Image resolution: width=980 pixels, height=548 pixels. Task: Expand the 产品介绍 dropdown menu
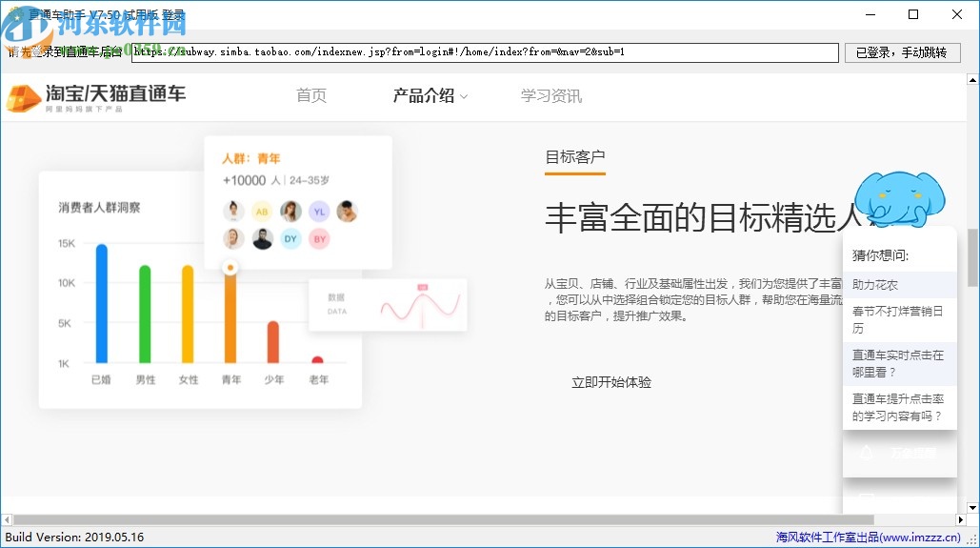coord(430,95)
